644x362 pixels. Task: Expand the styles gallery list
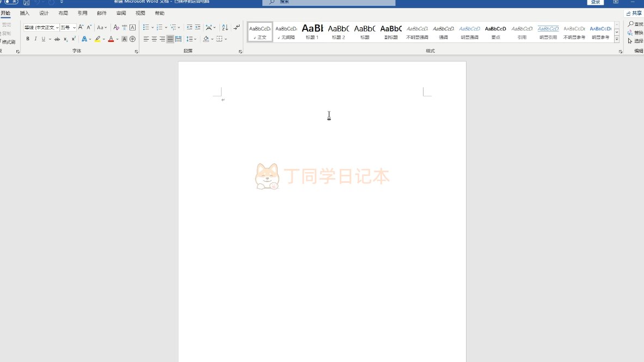[x=617, y=39]
